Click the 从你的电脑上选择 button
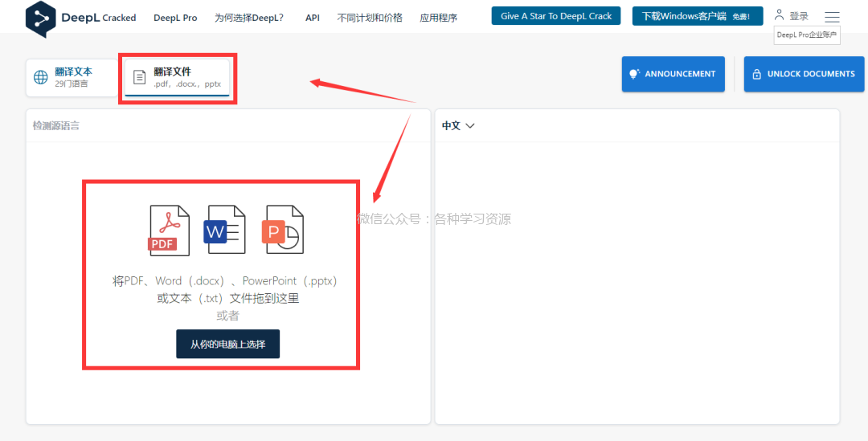Screen dimensions: 868x441 (228, 344)
